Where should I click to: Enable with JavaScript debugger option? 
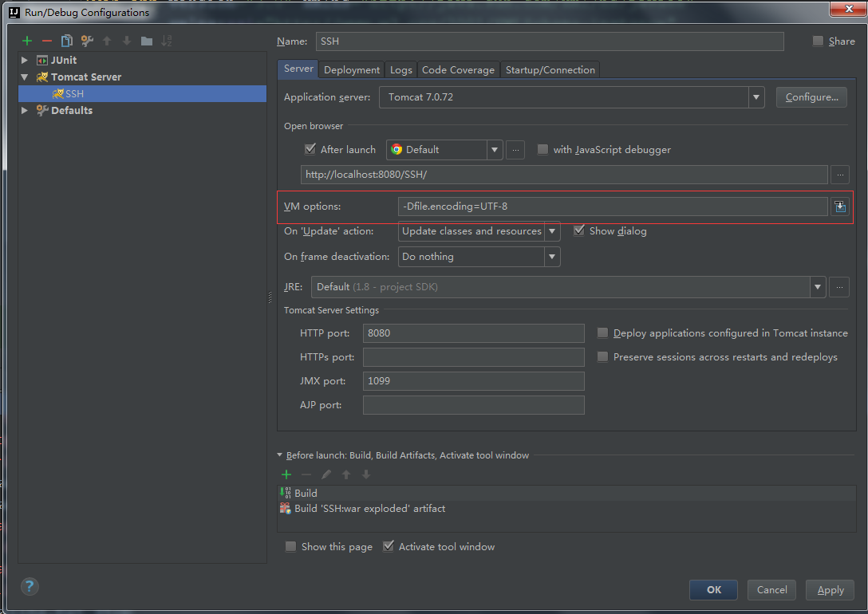(543, 149)
